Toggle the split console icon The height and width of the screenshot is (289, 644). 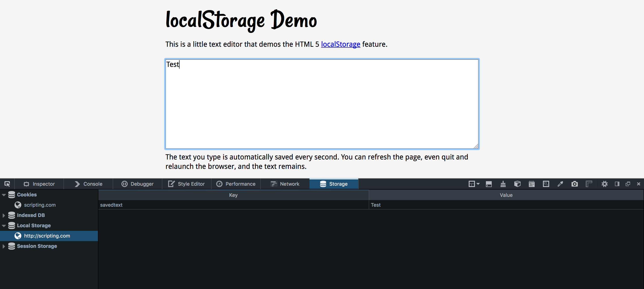pyautogui.click(x=489, y=184)
